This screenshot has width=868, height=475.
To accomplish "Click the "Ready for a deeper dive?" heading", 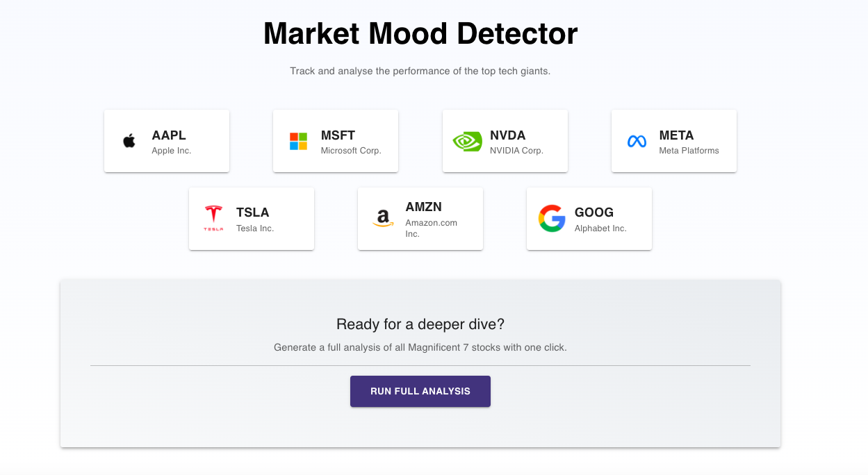I will 420,324.
